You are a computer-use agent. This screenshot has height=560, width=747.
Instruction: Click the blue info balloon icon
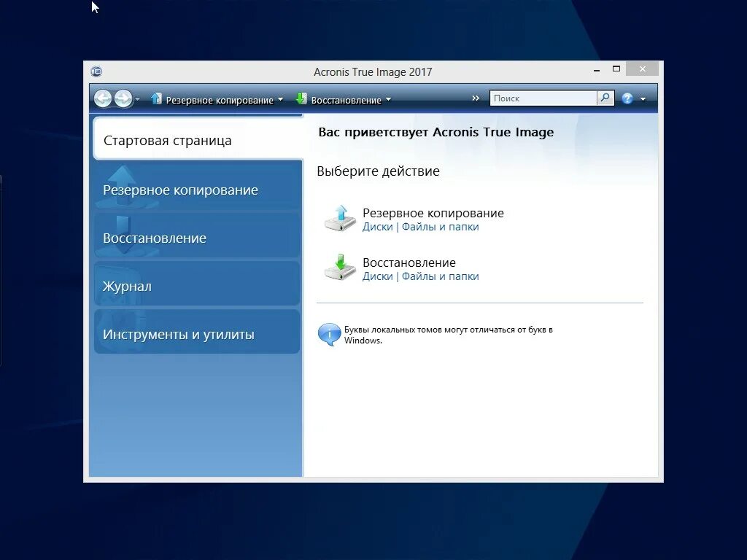click(329, 334)
